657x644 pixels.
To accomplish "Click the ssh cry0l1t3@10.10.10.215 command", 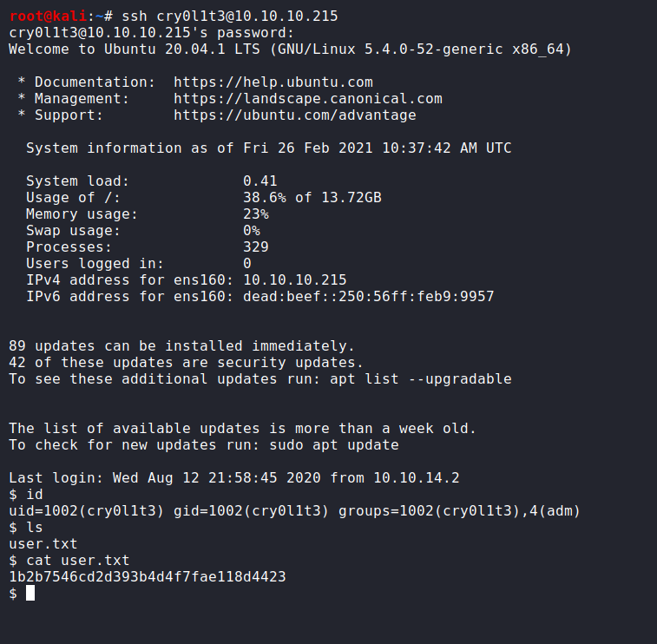I will pos(230,16).
